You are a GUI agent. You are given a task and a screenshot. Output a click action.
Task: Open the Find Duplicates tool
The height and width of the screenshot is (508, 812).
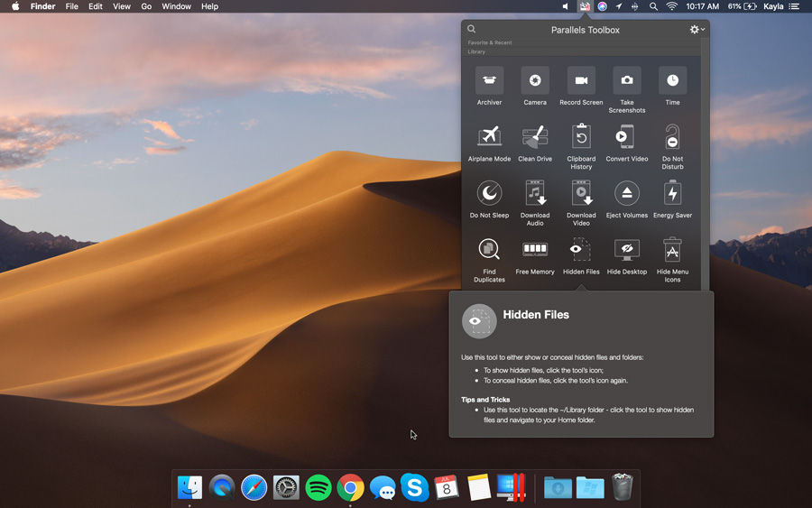click(x=489, y=260)
